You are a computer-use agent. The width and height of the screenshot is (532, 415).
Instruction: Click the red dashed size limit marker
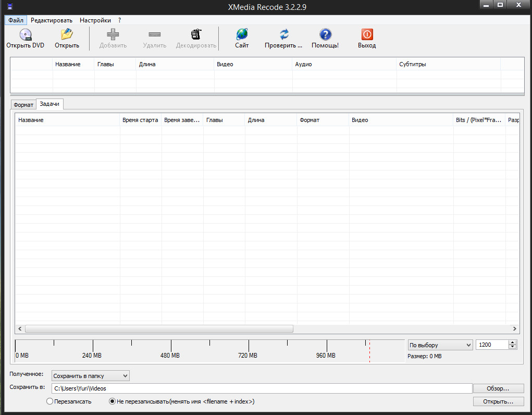click(x=369, y=351)
